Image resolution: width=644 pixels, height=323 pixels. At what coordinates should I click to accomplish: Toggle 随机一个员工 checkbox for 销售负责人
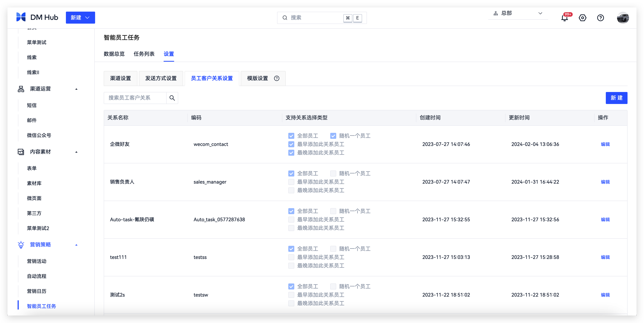point(333,173)
